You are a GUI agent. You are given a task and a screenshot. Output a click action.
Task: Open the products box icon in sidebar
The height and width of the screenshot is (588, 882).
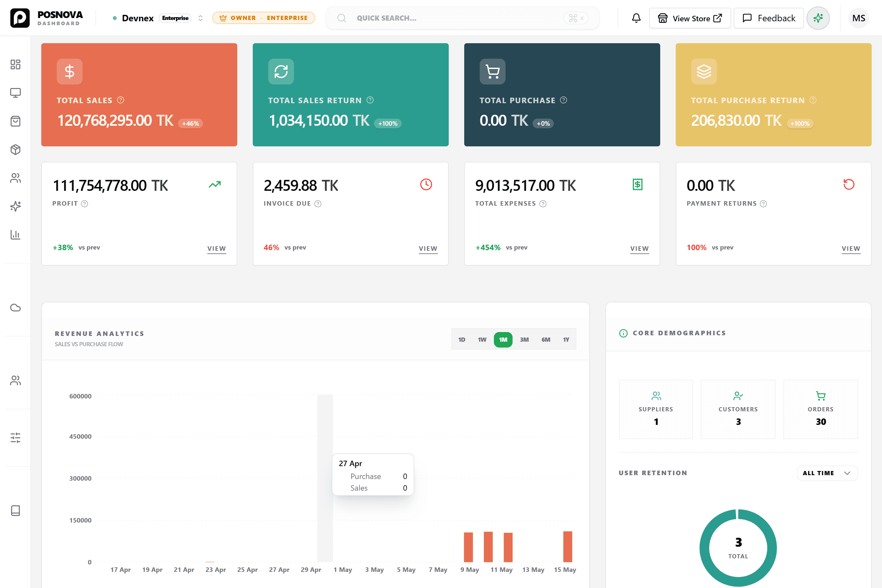(x=15, y=150)
